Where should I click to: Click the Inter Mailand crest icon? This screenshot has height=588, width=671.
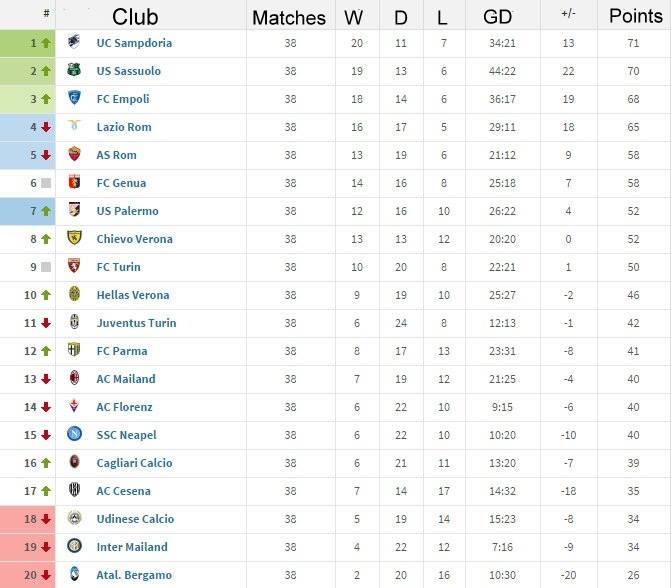[x=74, y=545]
